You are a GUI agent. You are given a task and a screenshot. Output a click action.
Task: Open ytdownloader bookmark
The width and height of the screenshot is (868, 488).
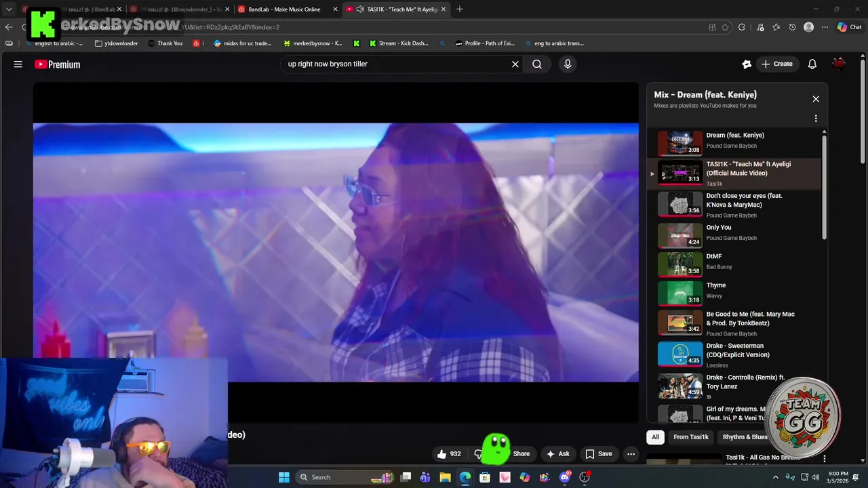117,43
